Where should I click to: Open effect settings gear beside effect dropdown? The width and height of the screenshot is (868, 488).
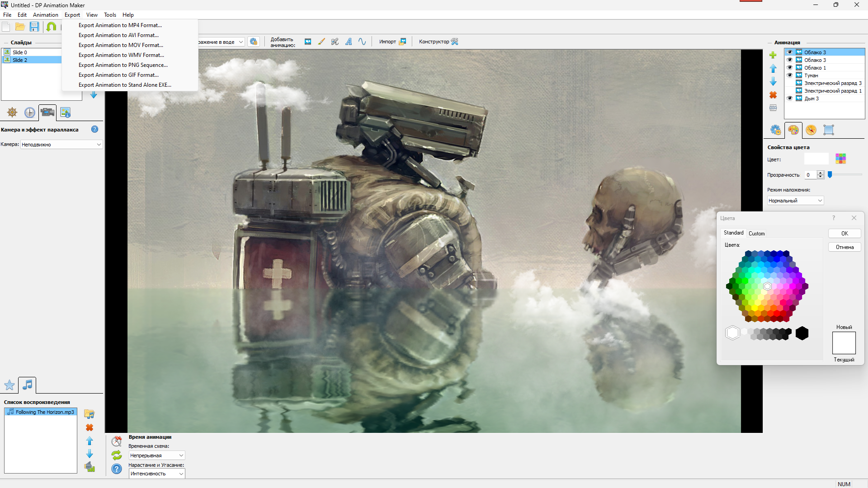click(x=254, y=42)
